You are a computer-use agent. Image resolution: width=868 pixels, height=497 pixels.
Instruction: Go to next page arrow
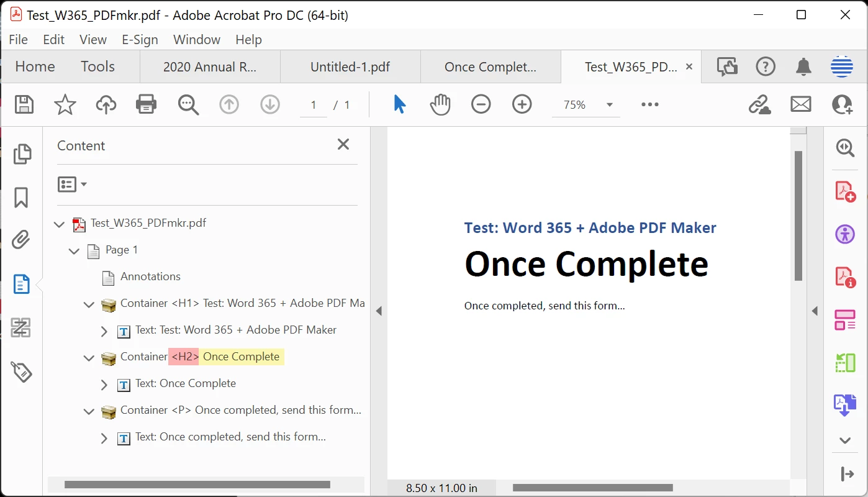click(x=270, y=104)
